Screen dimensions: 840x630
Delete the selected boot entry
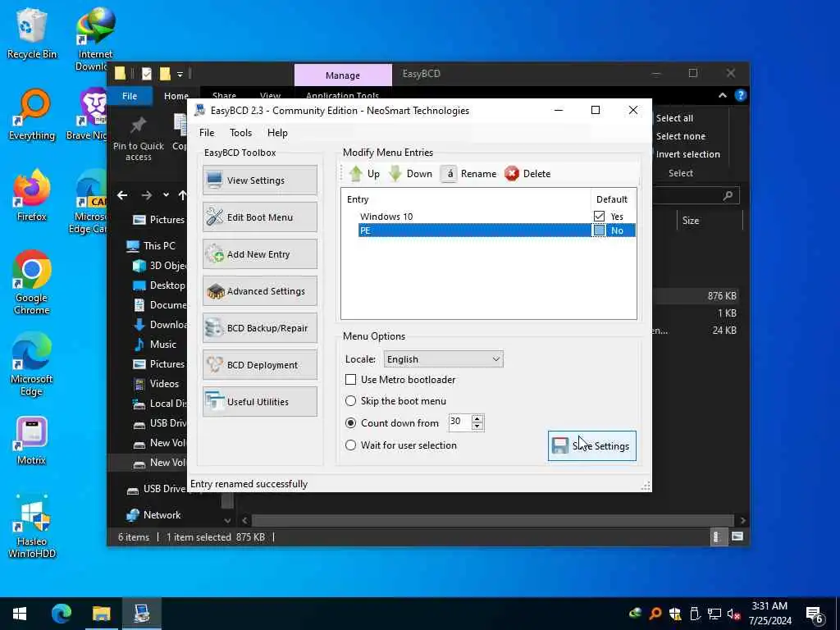click(x=527, y=174)
